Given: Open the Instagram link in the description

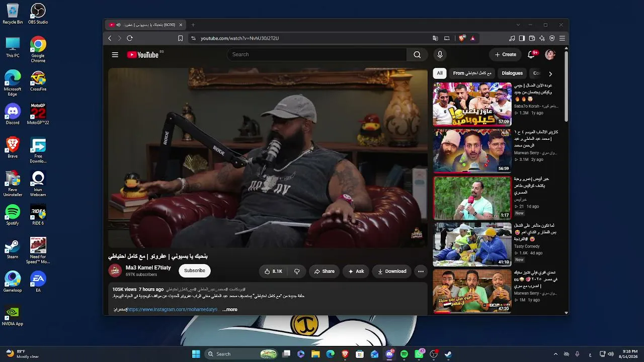Looking at the screenshot, I should click(173, 310).
